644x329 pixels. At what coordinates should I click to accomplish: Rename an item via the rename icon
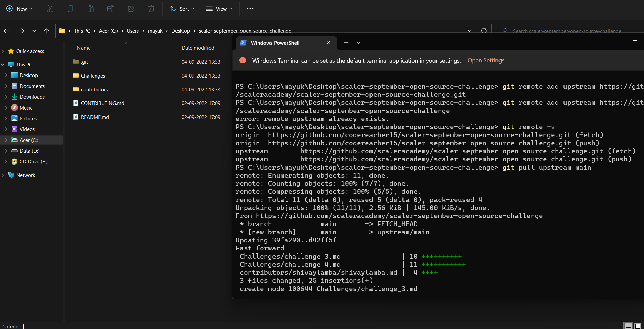[111, 9]
